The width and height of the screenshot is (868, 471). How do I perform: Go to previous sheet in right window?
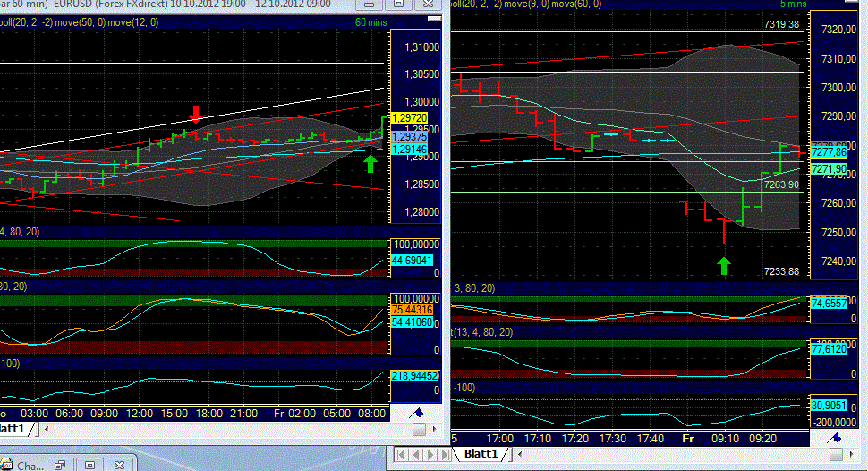click(x=416, y=454)
